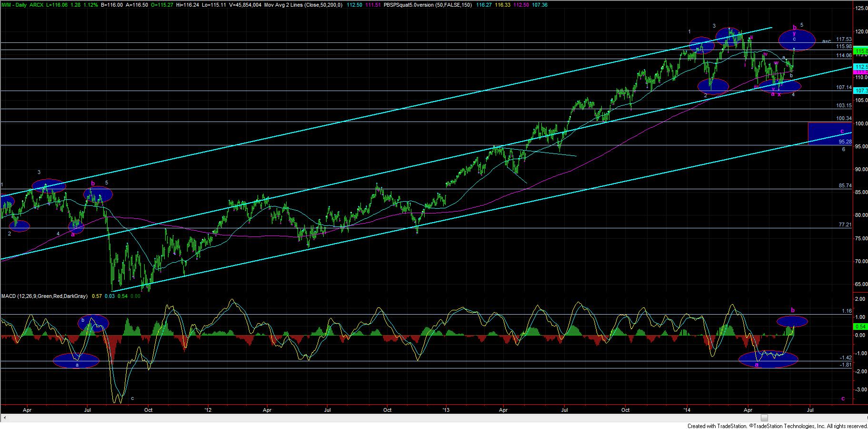Image resolution: width=868 pixels, height=429 pixels.
Task: Click the '14 year marker on time axis
Action: [x=687, y=409]
